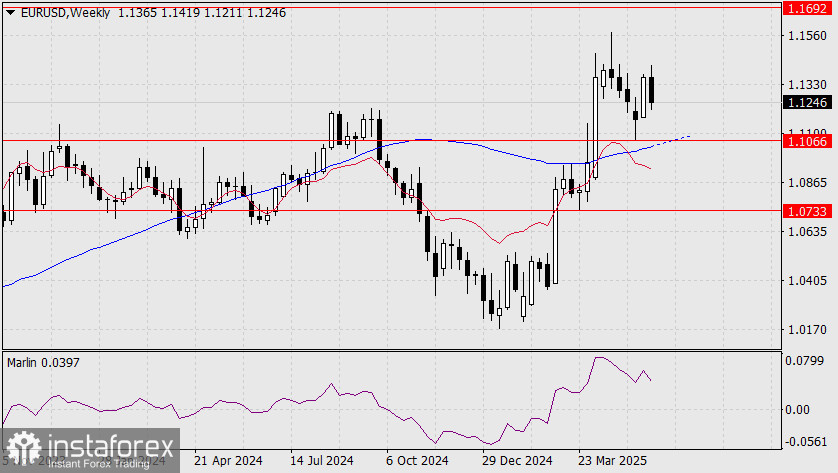
Task: Click the 1.0405 price axis value
Action: [x=807, y=281]
